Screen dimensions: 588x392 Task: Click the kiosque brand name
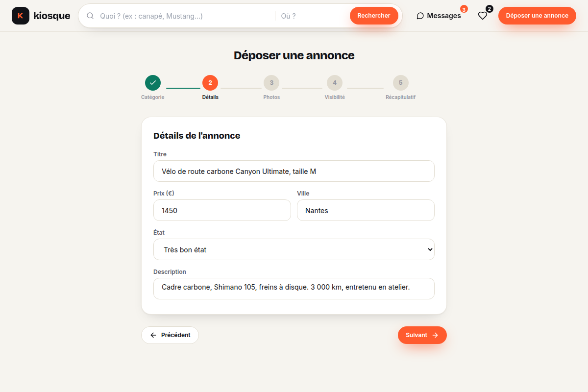click(52, 16)
